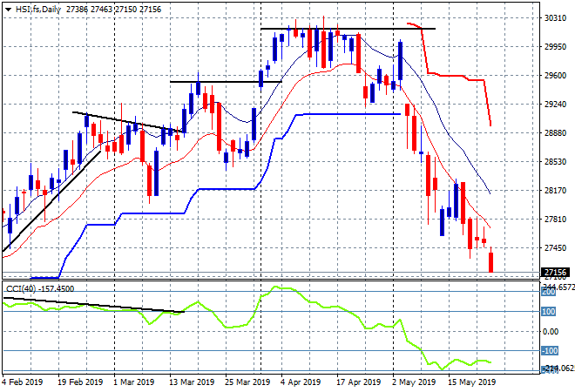Click the CCI -100 level label
This screenshot has width=575, height=392.
pos(550,351)
